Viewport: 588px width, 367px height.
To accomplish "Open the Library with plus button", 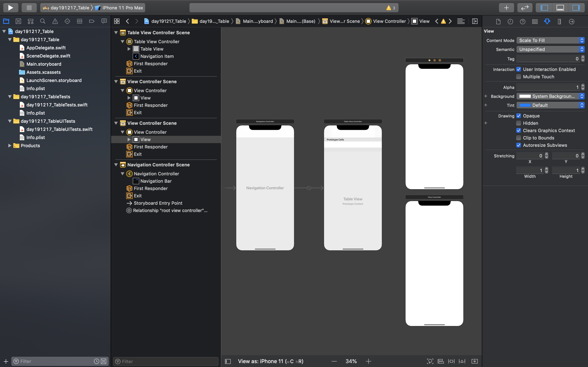I will [x=506, y=8].
